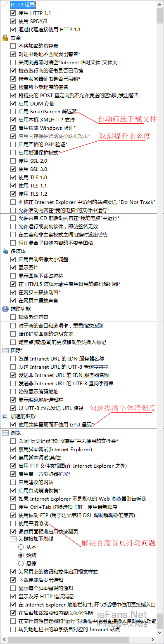Screen dimensions: 164x644
Task: Click the scrollbar up arrow
Action: coord(160,4)
